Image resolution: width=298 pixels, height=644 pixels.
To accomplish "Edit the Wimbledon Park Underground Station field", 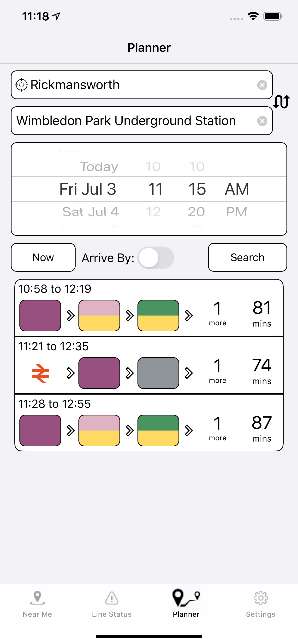I will coord(135,121).
